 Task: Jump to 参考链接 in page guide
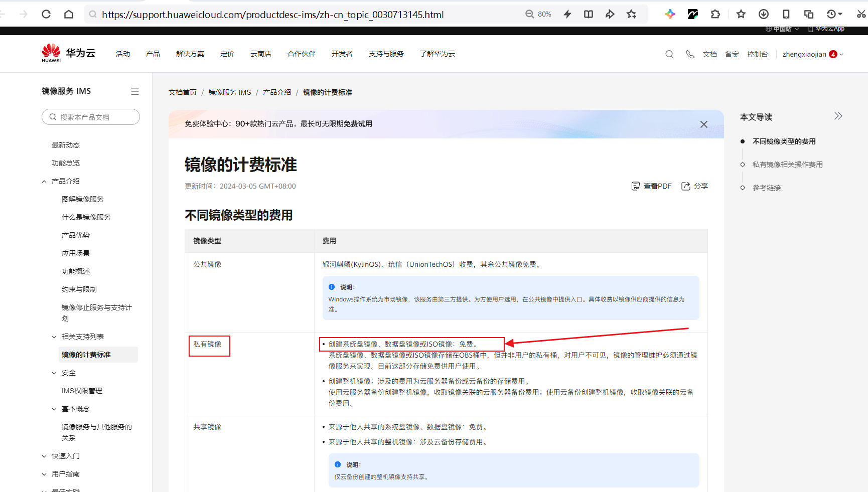tap(767, 188)
